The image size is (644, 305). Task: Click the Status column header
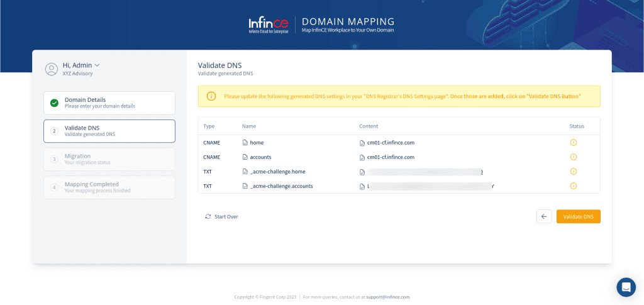pos(577,126)
